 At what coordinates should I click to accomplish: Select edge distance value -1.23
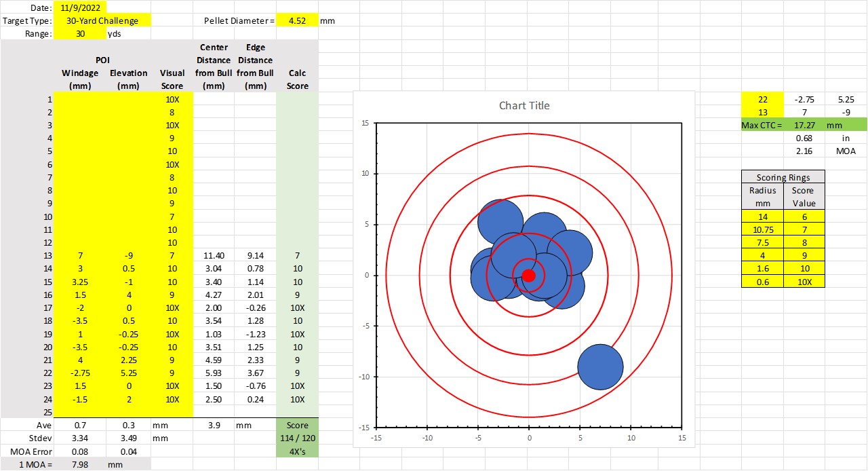tap(256, 334)
